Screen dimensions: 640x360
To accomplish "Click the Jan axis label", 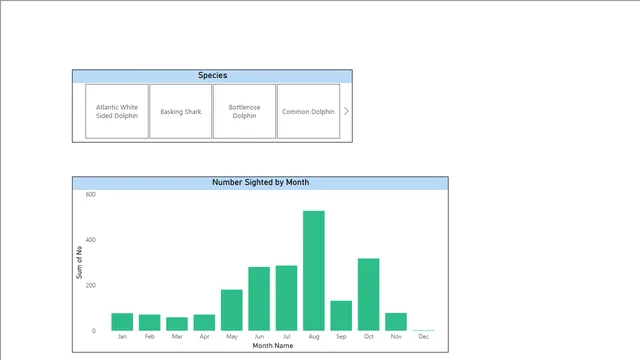I will (122, 336).
